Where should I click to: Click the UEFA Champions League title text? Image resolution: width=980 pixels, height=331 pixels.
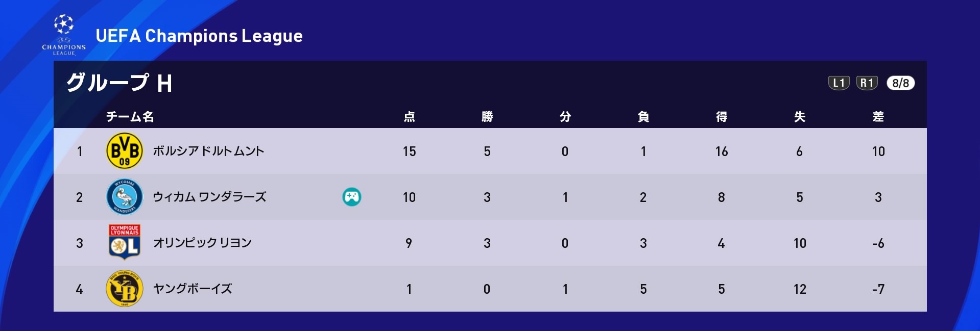199,36
